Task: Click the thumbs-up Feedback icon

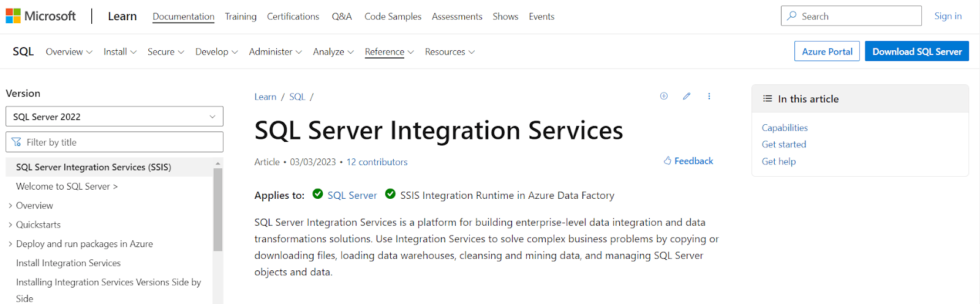Action: [668, 161]
